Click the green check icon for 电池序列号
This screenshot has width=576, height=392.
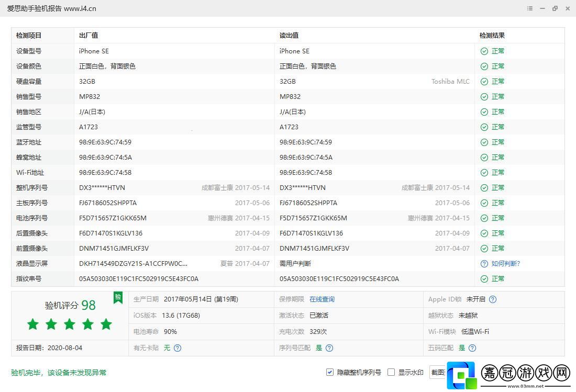point(484,218)
